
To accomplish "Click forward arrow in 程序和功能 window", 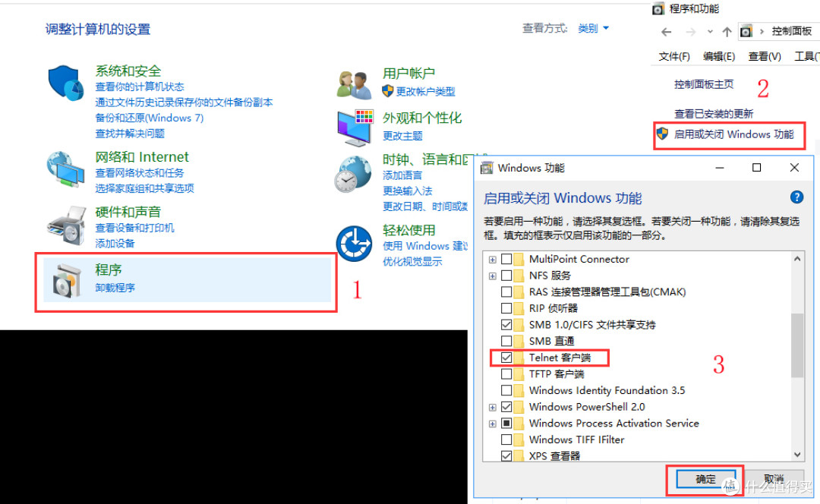I will 691,32.
